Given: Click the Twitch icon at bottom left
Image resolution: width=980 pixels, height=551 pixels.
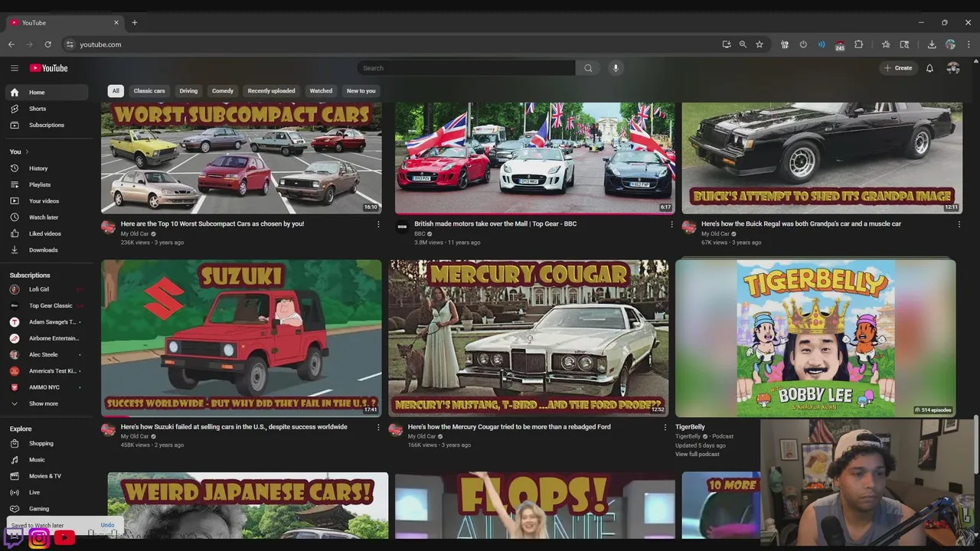Looking at the screenshot, I should [14, 538].
